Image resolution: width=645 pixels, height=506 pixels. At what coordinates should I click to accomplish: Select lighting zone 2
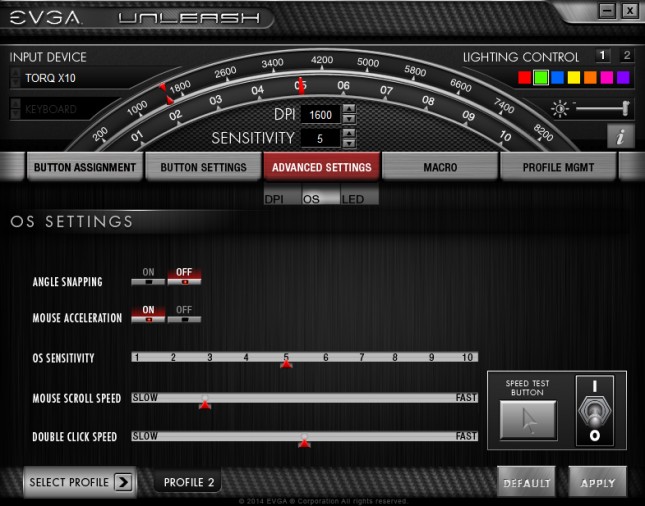pos(626,56)
